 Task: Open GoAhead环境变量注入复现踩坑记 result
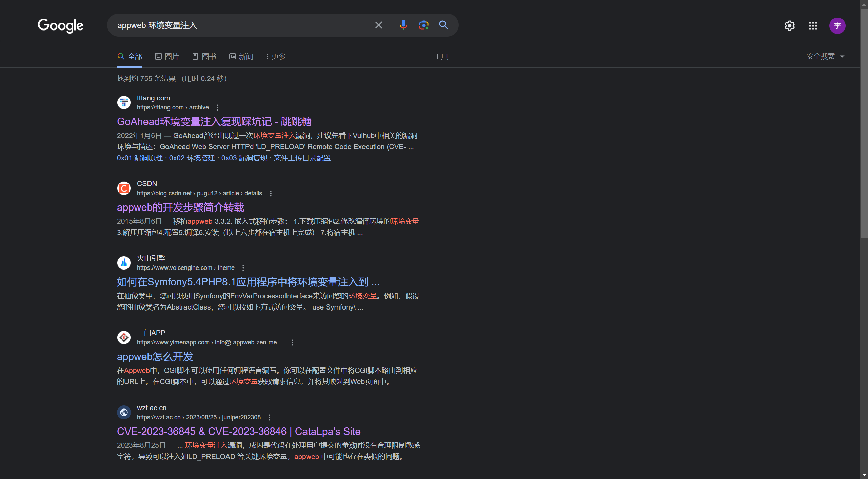click(214, 121)
